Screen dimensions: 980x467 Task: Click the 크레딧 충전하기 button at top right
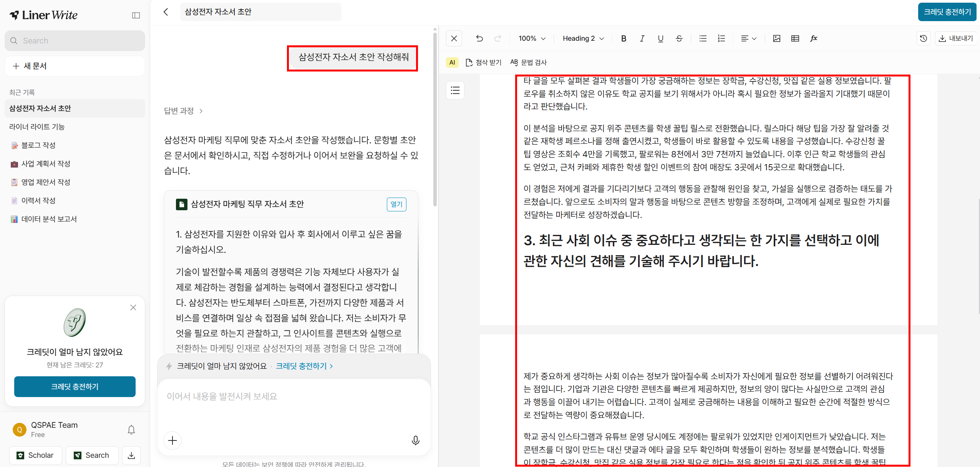pyautogui.click(x=947, y=12)
